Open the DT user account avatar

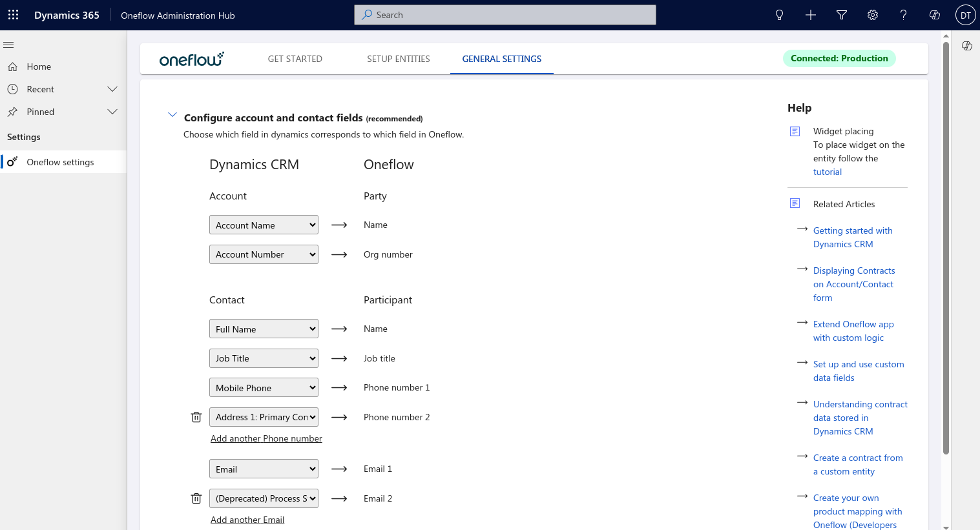pos(966,15)
